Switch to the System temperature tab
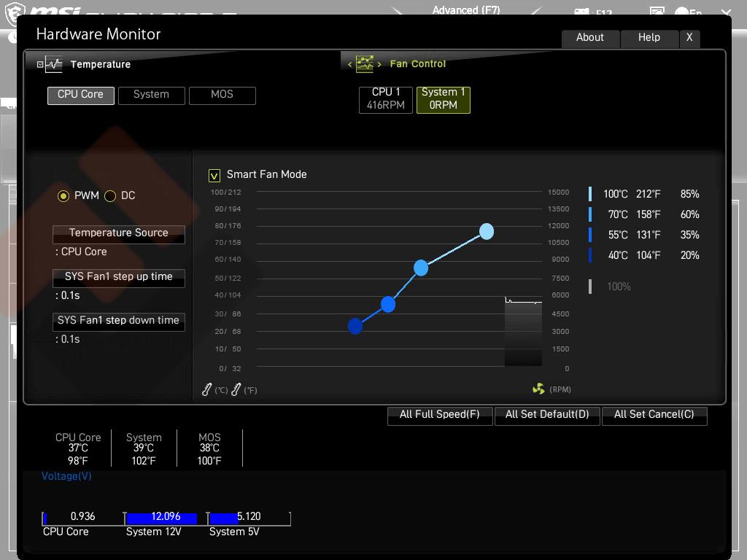Screen dimensions: 747x560 coord(151,95)
